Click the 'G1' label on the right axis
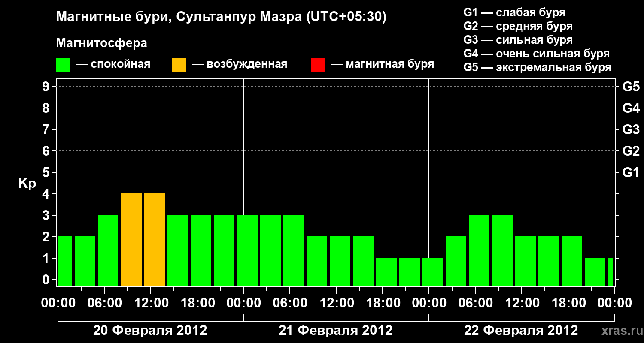The height and width of the screenshot is (343, 644). click(x=631, y=172)
